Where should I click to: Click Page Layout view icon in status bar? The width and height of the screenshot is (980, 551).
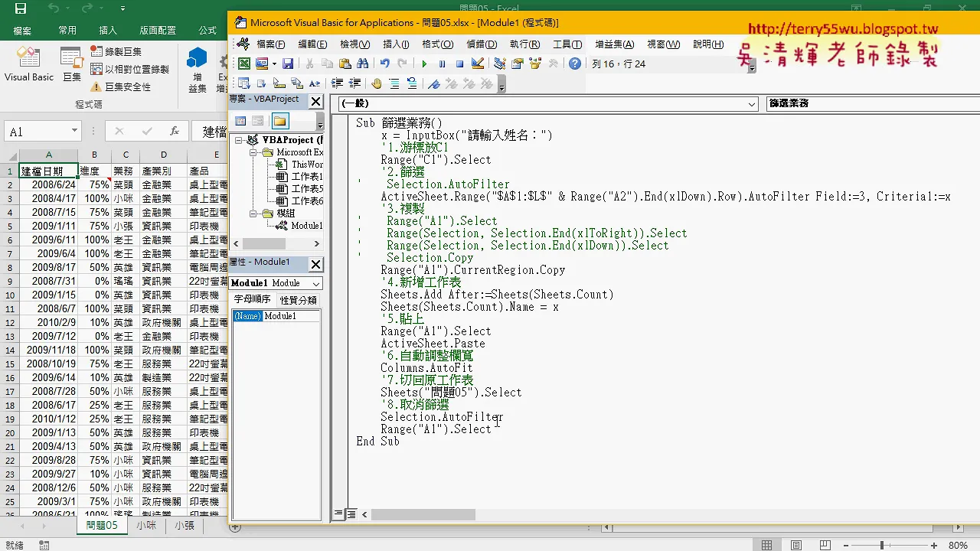point(796,545)
